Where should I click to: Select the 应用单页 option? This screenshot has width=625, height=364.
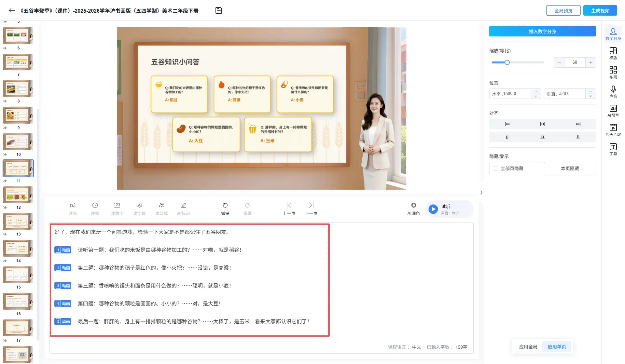pos(557,347)
